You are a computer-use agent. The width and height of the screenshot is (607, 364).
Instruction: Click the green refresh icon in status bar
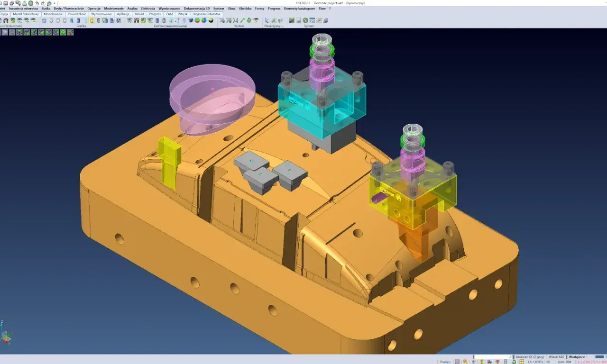(x=514, y=362)
